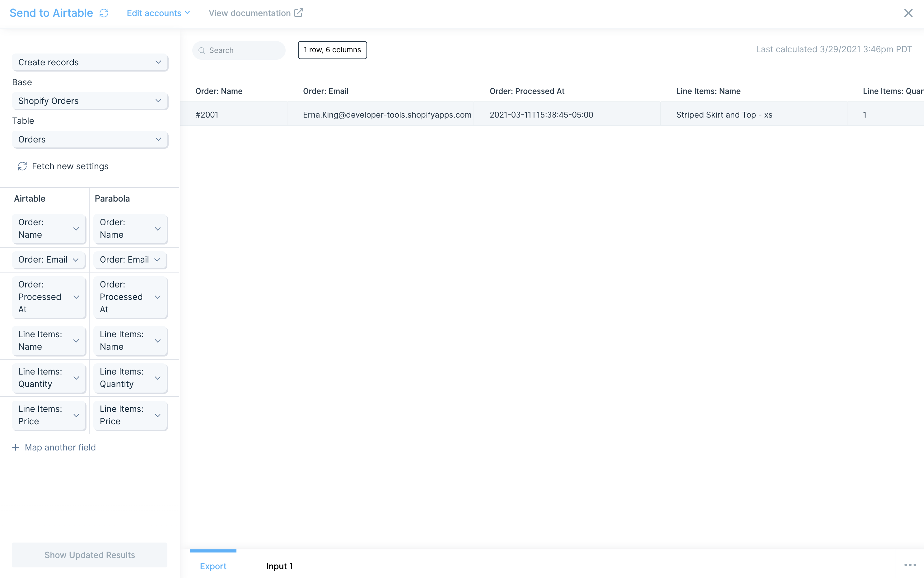The height and width of the screenshot is (578, 924).
Task: Expand the Create records dropdown
Action: point(90,62)
